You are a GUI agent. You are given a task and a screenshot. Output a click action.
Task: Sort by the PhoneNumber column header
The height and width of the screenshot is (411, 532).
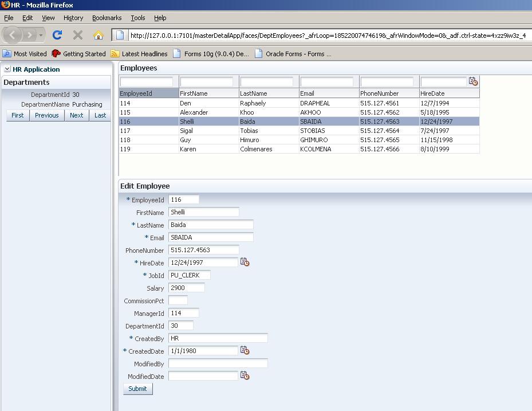coord(389,93)
